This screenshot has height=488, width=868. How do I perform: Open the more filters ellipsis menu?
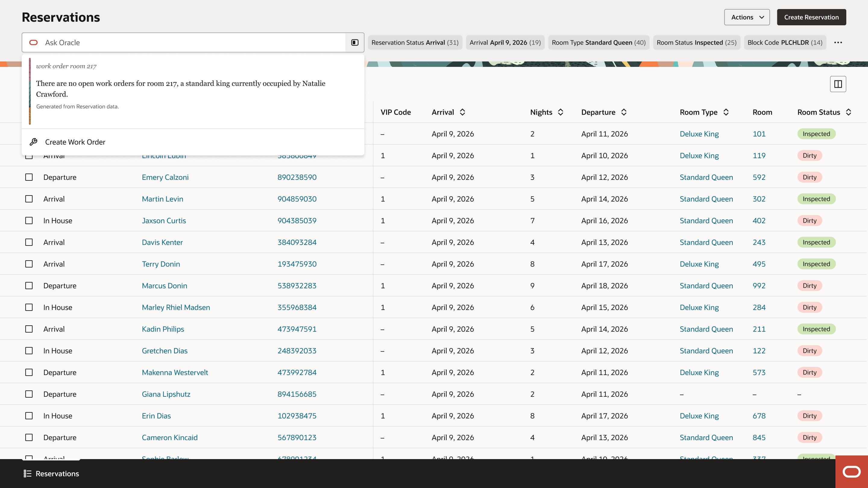(838, 42)
